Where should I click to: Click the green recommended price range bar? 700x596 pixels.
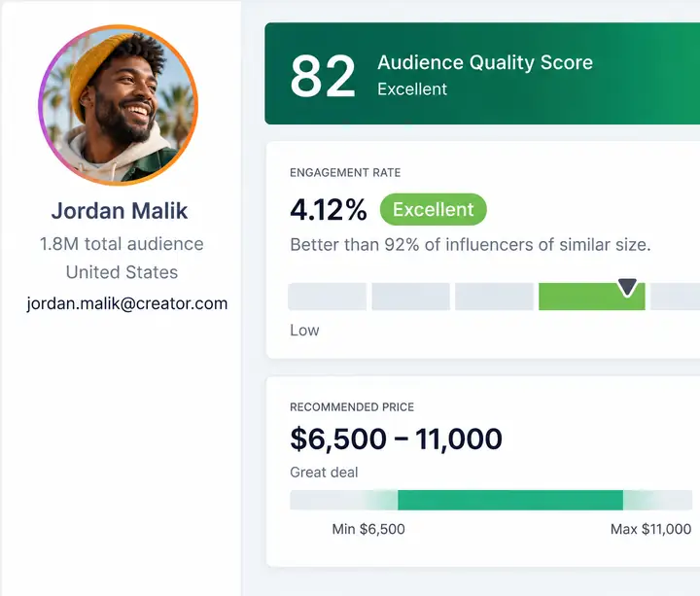510,500
